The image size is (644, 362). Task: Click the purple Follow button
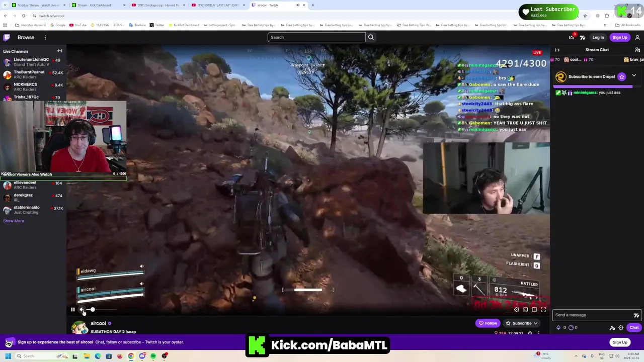coord(488,323)
